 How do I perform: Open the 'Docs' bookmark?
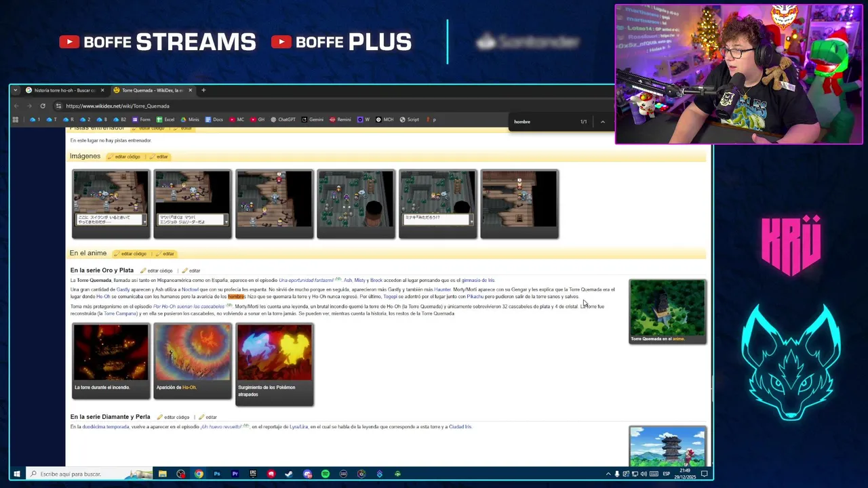pyautogui.click(x=214, y=119)
